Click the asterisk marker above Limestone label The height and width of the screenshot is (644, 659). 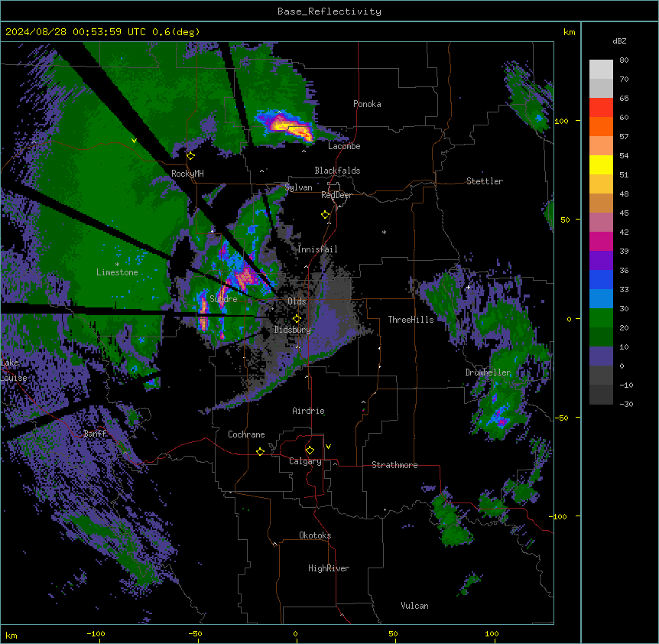117,265
